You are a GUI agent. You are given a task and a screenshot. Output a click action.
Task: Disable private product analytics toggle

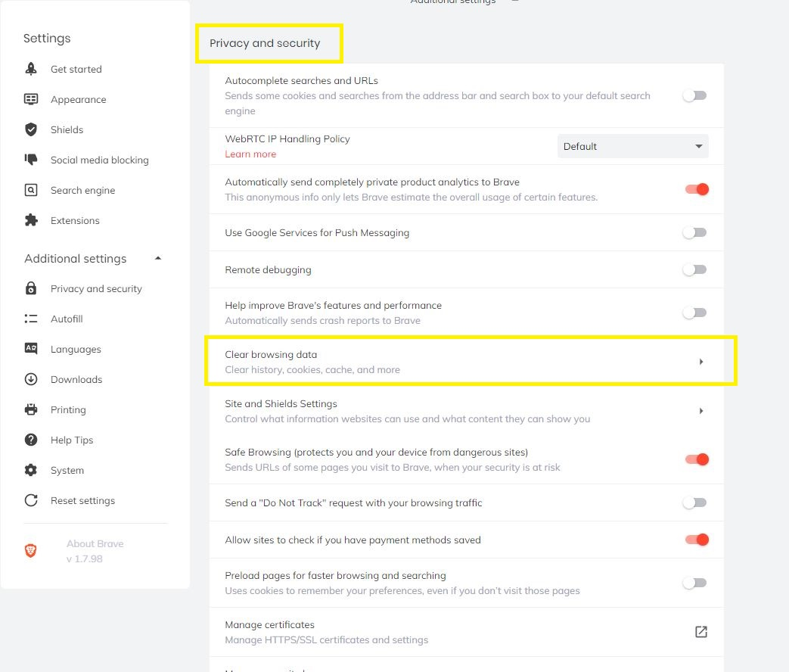pyautogui.click(x=697, y=189)
